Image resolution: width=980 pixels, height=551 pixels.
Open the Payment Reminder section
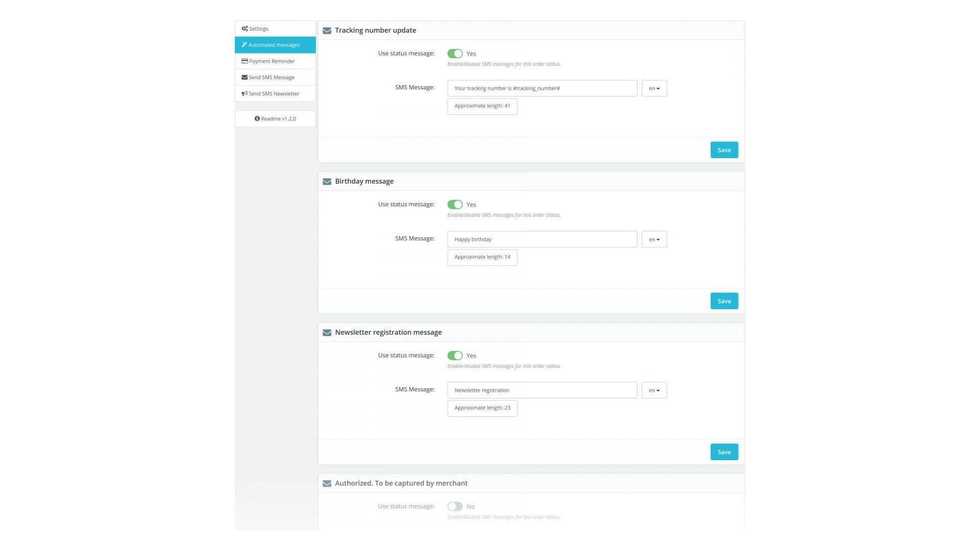point(272,61)
